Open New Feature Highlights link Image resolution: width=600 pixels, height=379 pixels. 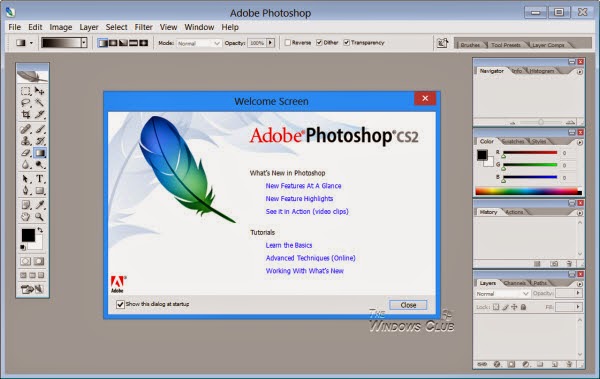point(299,199)
